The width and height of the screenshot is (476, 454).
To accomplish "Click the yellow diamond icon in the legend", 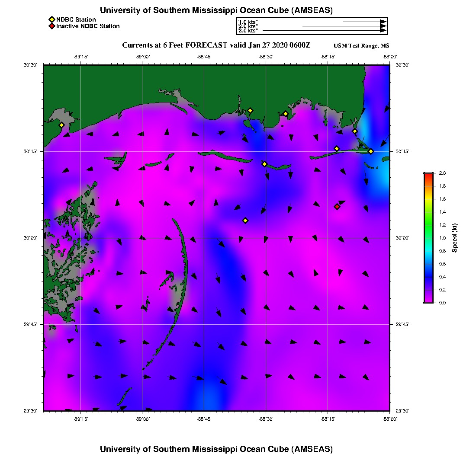I will [x=51, y=20].
